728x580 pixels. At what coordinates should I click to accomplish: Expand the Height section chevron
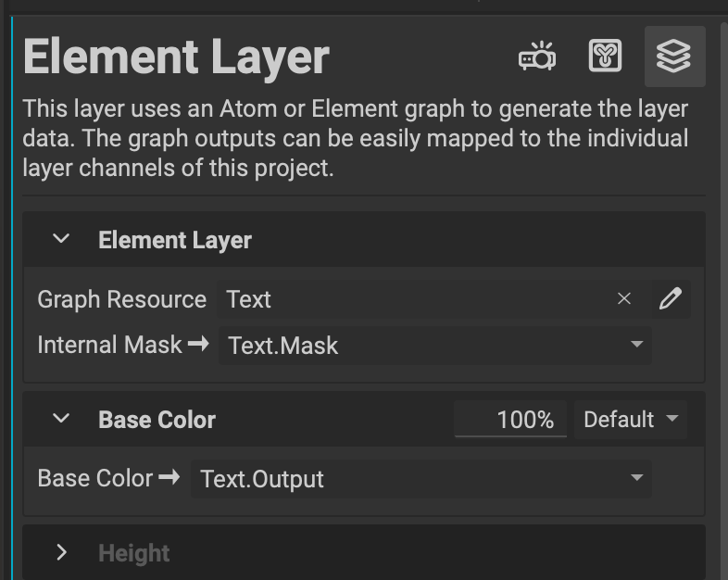[61, 553]
